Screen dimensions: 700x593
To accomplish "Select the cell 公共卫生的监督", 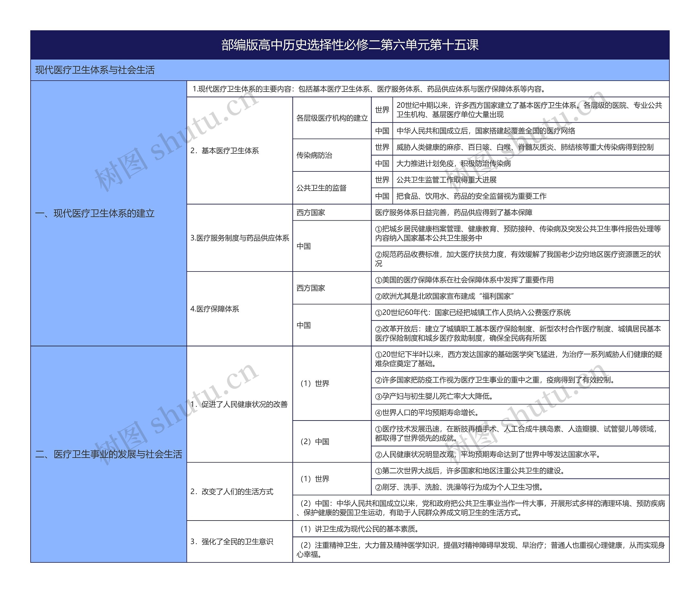I will click(332, 188).
